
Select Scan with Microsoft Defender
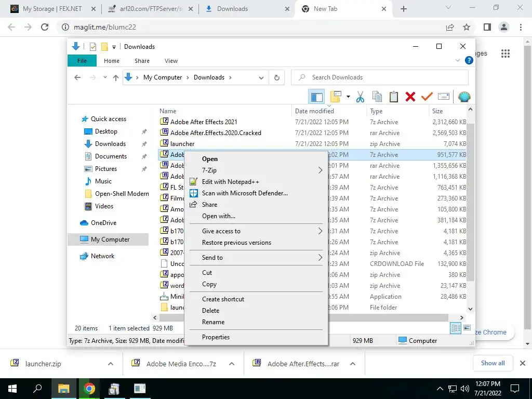[257, 193]
